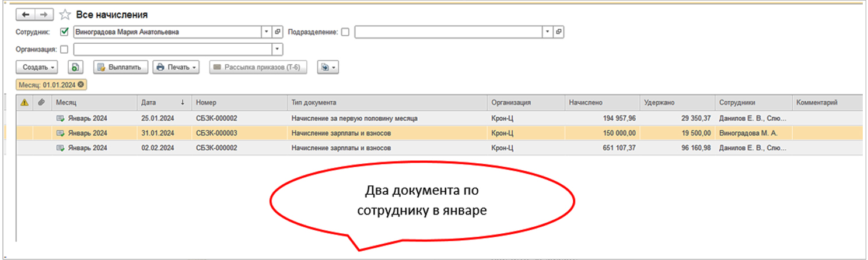Uncheck the Сотрудник filter checkbox
Screen dimensions: 868x260
point(65,32)
